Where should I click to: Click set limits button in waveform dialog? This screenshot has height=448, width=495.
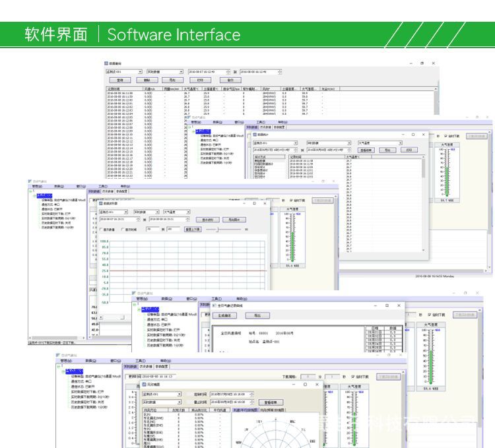pos(193,230)
